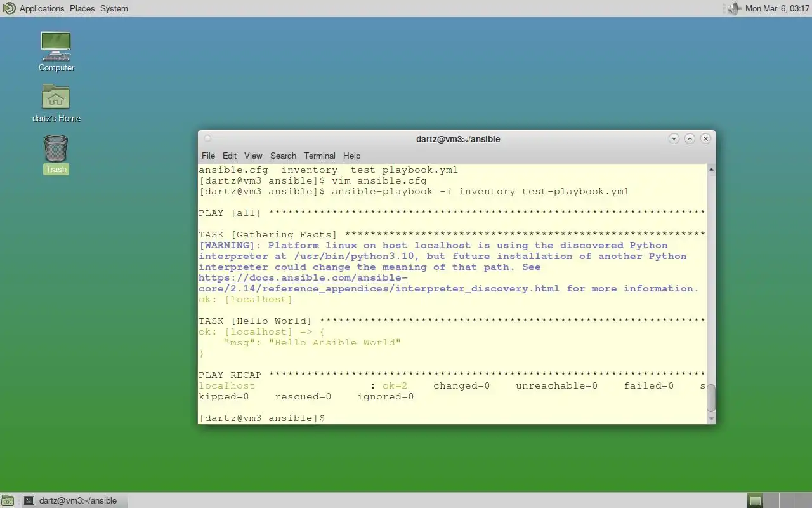
Task: Click the clock showing Mon Mar 6, 03:17
Action: (x=777, y=8)
